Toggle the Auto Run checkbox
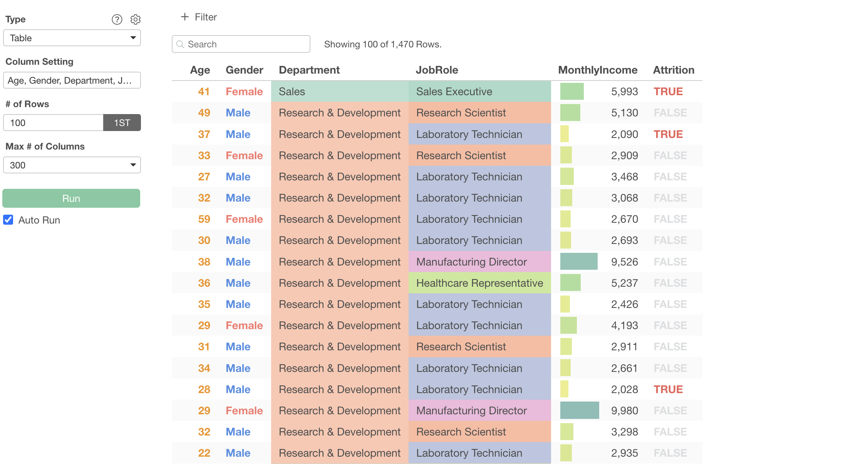Image resolution: width=868 pixels, height=464 pixels. click(8, 220)
